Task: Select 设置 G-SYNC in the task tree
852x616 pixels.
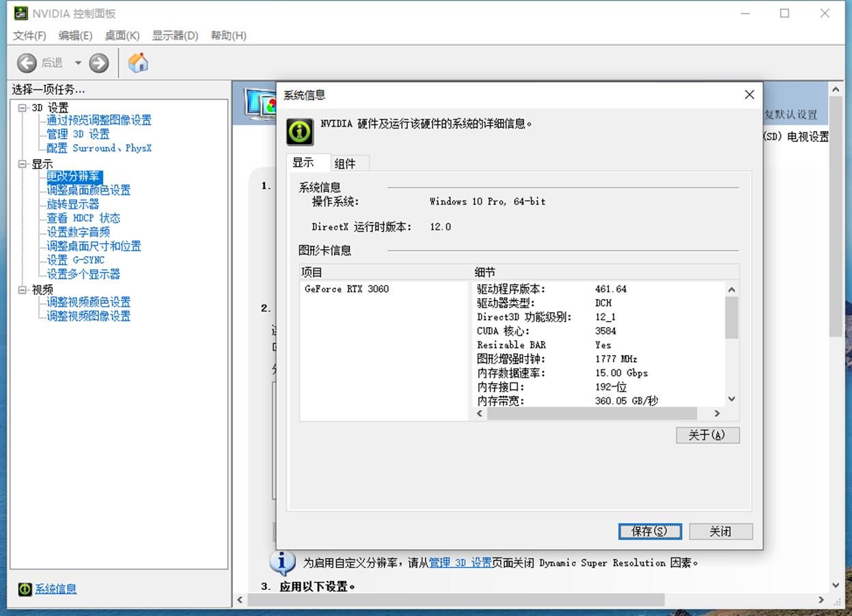Action: [75, 260]
